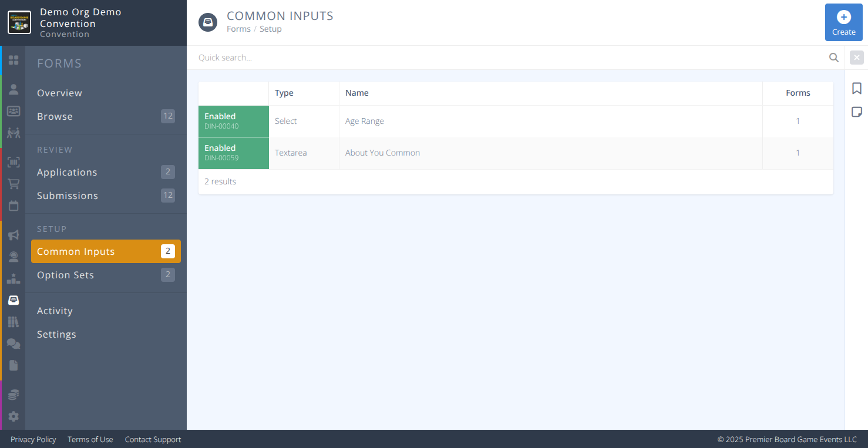Screen dimensions: 868x448
Task: Select the coins/finance stack icon
Action: click(14, 393)
